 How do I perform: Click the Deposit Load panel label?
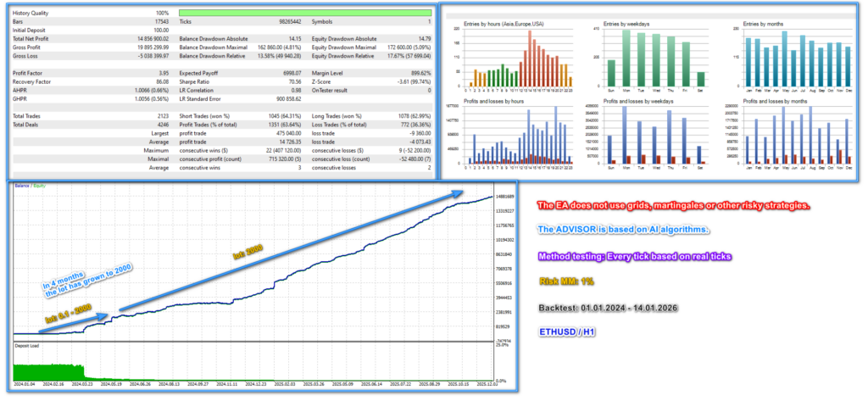click(x=25, y=345)
